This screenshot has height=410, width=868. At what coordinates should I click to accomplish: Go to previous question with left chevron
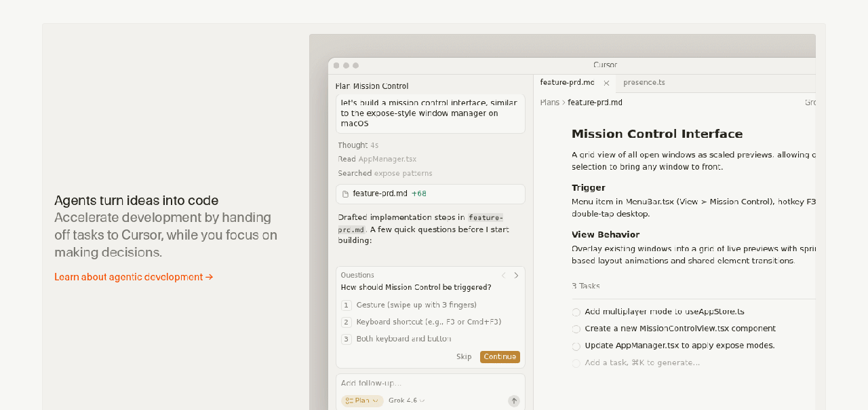504,276
